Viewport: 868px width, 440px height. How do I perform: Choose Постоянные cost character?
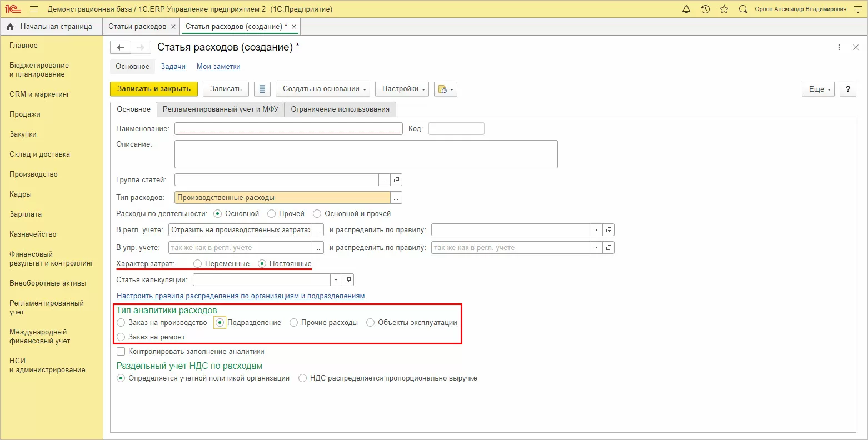262,264
